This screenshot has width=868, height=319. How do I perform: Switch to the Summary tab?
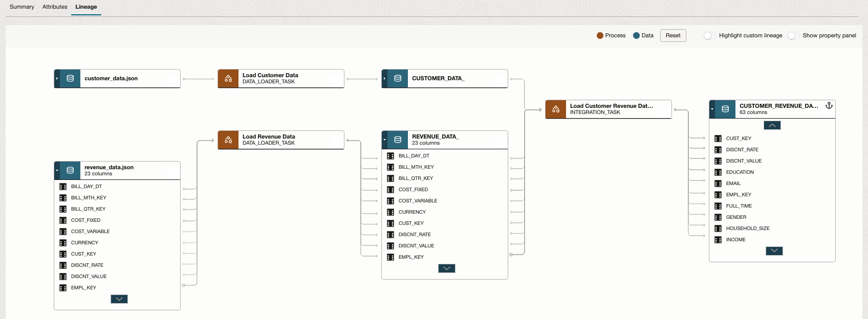[22, 7]
